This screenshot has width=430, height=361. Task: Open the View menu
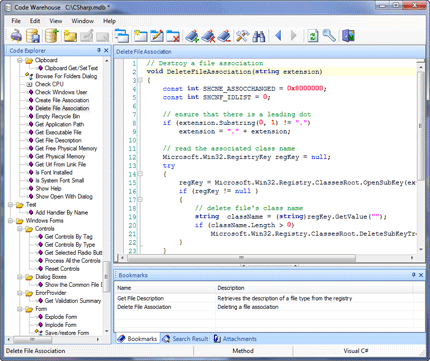(x=56, y=21)
